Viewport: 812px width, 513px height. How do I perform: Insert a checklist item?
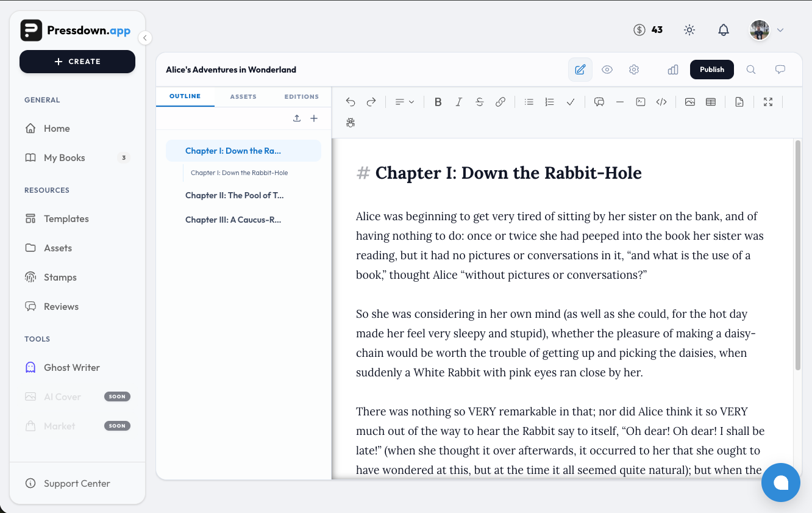point(571,102)
